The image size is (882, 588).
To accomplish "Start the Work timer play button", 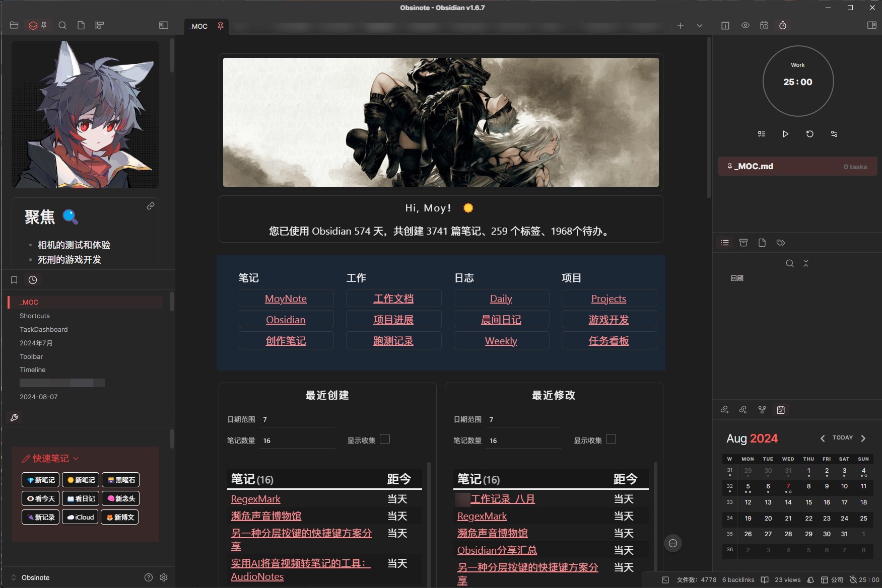I will coord(785,134).
